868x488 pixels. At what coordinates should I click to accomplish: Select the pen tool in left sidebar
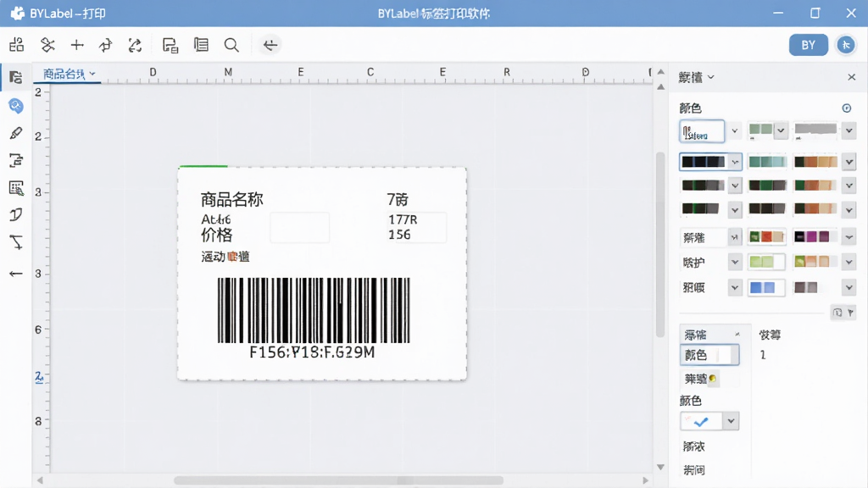(16, 133)
